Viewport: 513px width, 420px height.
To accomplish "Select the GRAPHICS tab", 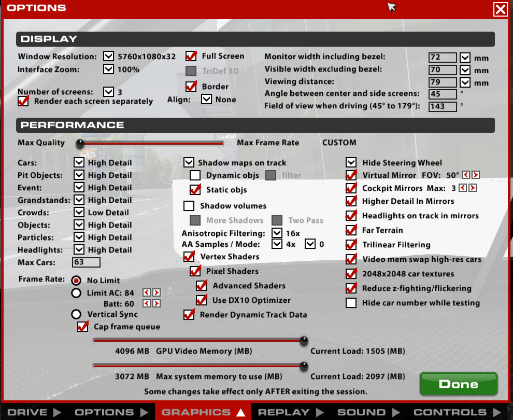I will pos(203,412).
